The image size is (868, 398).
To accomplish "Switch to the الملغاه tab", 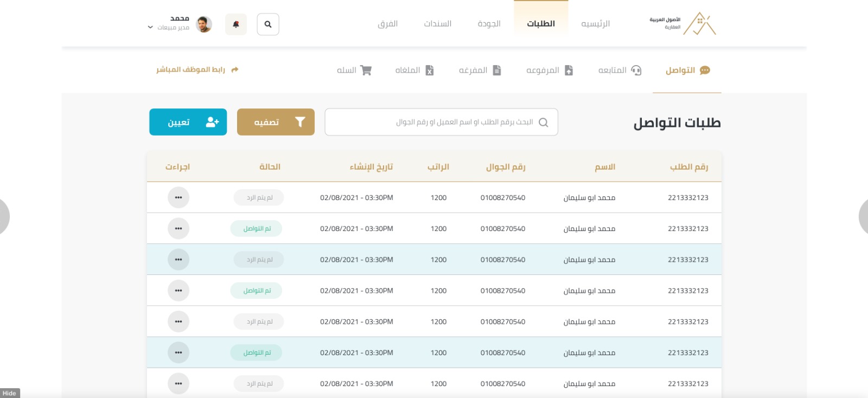I will [414, 70].
